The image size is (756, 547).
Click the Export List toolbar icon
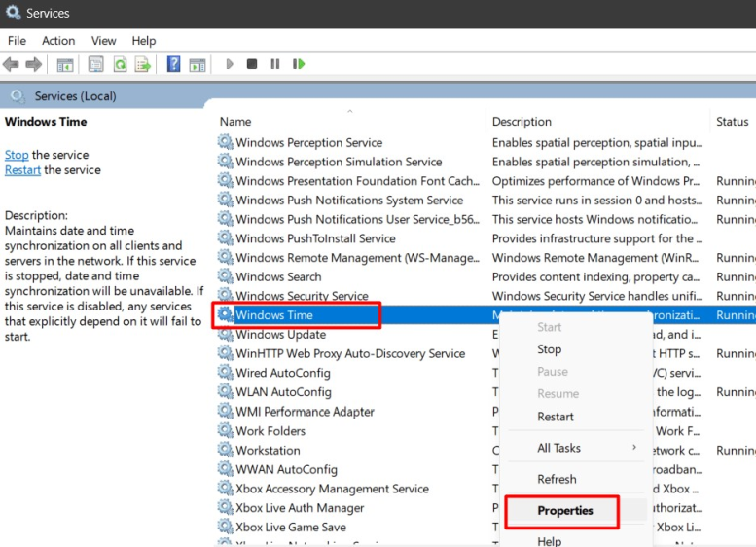tap(142, 64)
